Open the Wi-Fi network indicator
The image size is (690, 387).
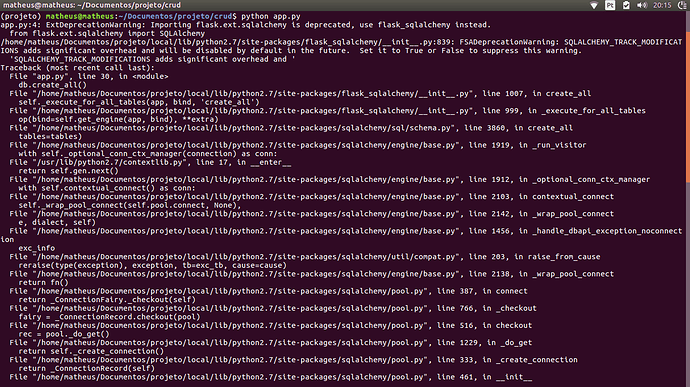pos(594,5)
